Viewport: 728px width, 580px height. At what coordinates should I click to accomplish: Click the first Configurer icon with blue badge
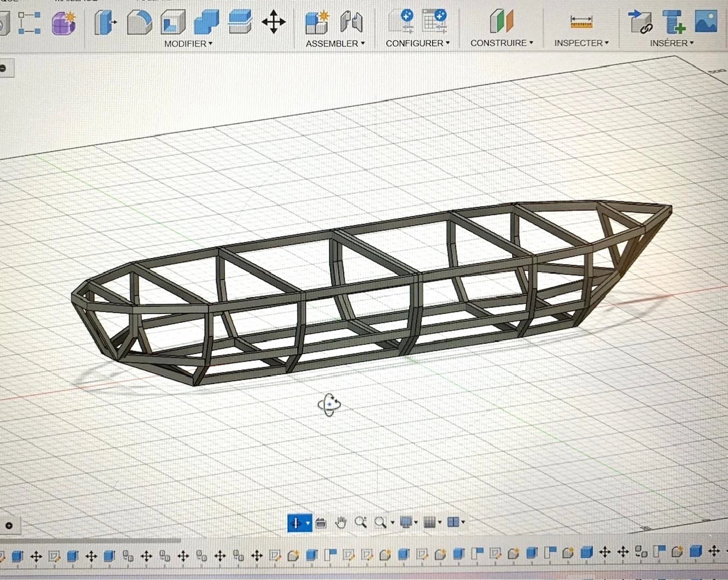click(402, 22)
